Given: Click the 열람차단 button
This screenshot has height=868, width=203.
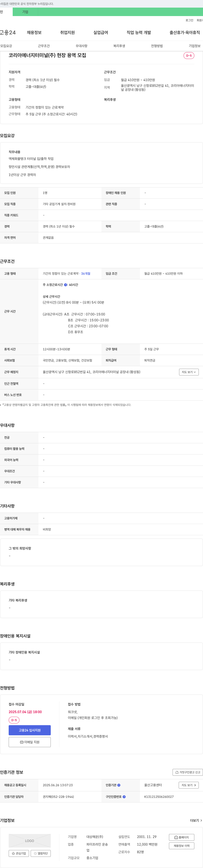Looking at the screenshot, I should (41, 853).
